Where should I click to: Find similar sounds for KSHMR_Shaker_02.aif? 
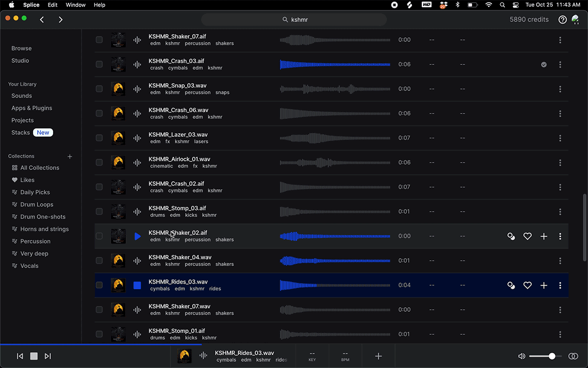pyautogui.click(x=511, y=236)
